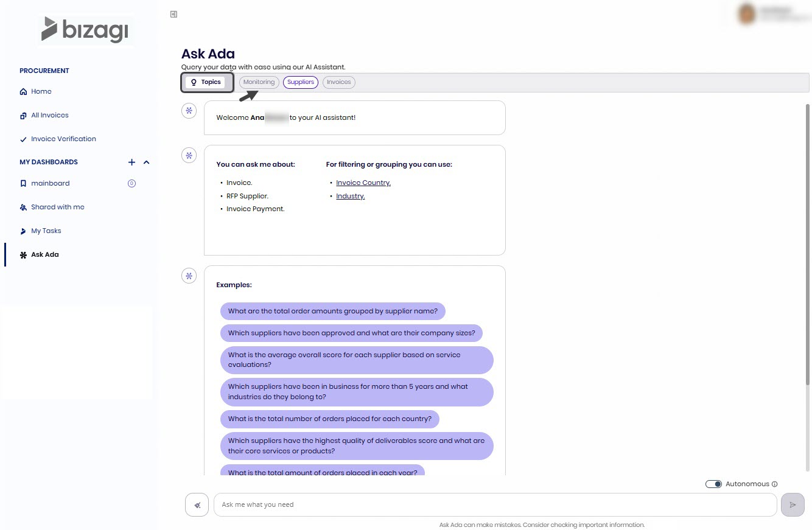Collapse the My Dashboards section

coord(146,162)
